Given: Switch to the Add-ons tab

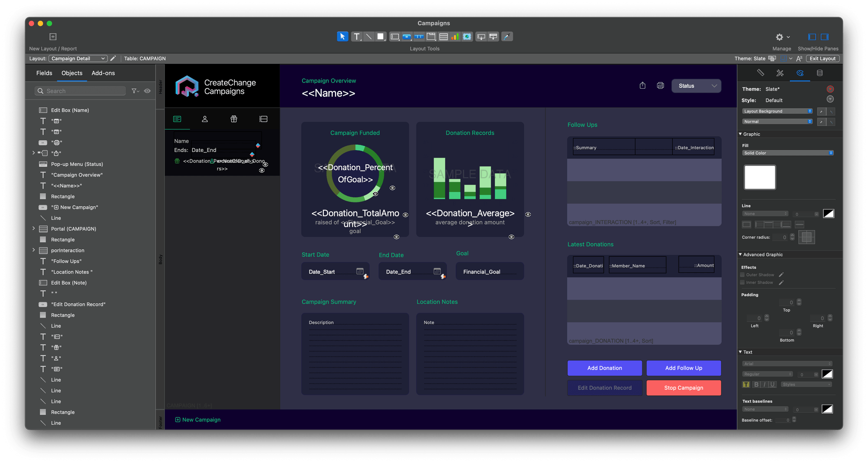Looking at the screenshot, I should point(103,73).
